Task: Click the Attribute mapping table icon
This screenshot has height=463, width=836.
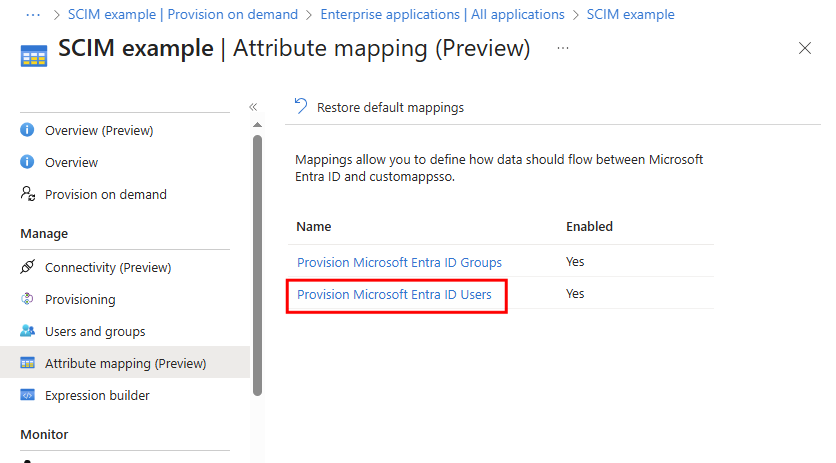Action: (x=28, y=363)
